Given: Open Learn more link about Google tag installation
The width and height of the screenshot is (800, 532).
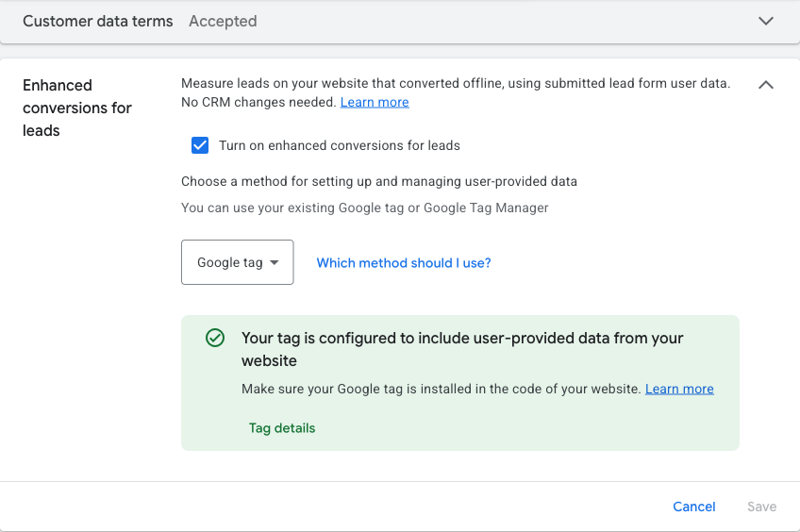Looking at the screenshot, I should point(679,389).
